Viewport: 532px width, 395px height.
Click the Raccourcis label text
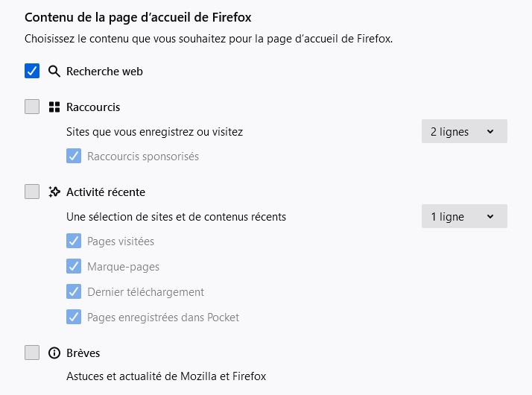click(x=93, y=107)
